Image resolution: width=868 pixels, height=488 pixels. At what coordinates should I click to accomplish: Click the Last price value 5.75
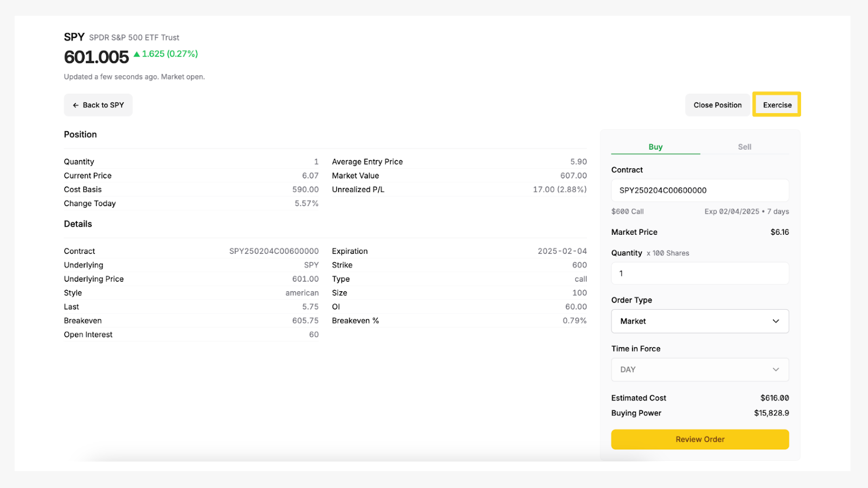pyautogui.click(x=310, y=307)
